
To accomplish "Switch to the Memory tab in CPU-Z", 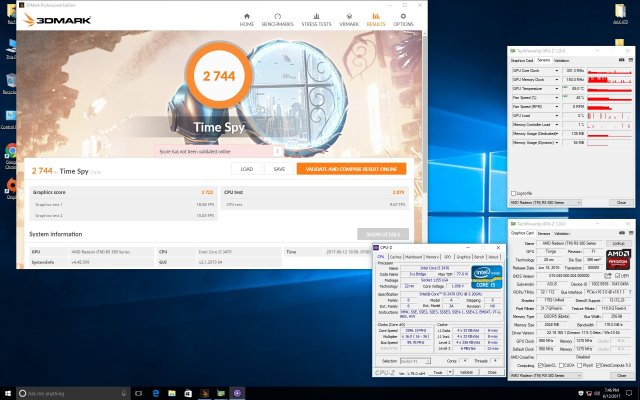I will coord(432,257).
